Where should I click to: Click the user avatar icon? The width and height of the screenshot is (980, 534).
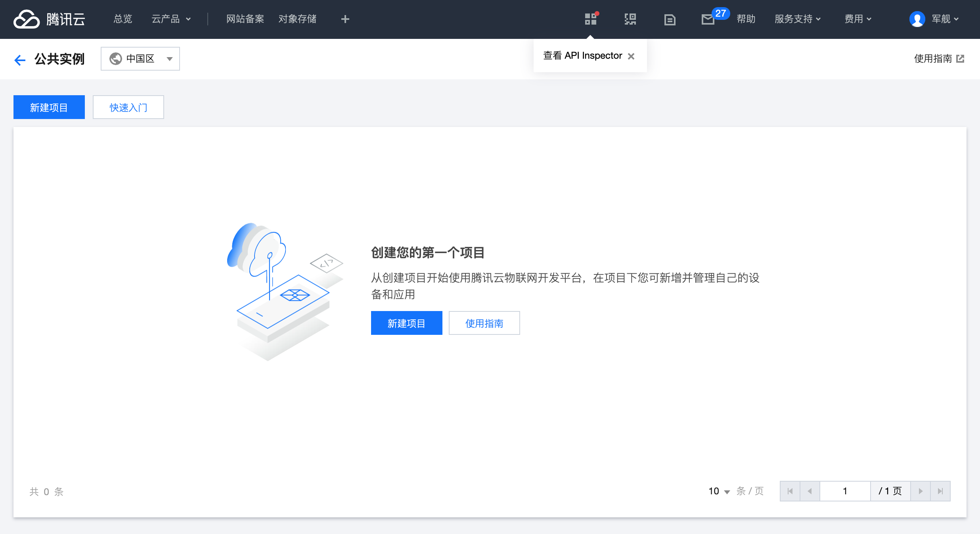click(x=917, y=19)
